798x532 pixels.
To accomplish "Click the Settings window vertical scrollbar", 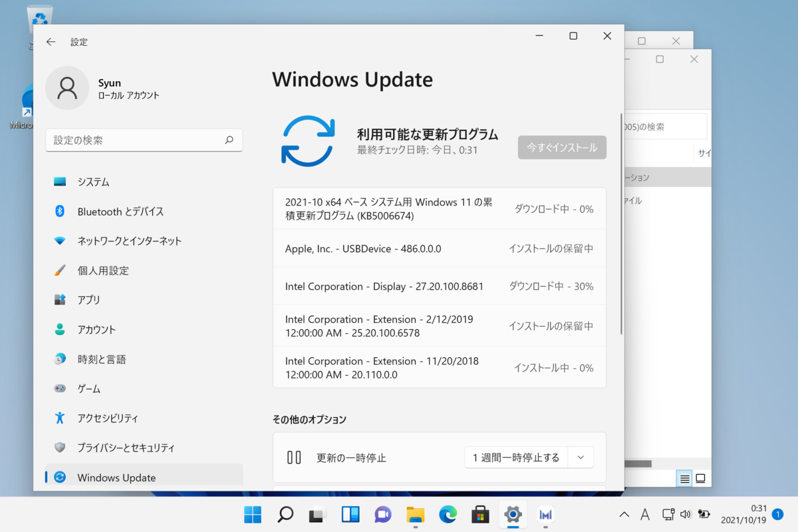I will point(621,223).
